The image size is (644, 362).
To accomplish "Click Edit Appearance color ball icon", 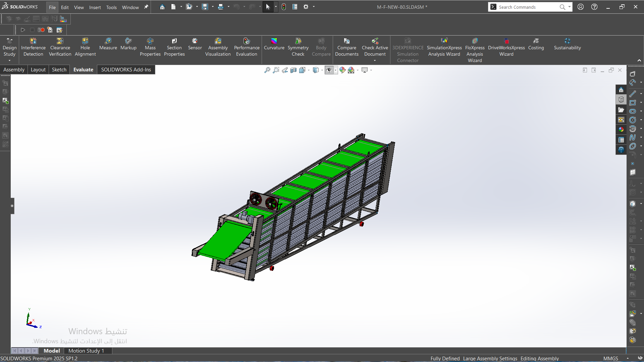I will [342, 70].
